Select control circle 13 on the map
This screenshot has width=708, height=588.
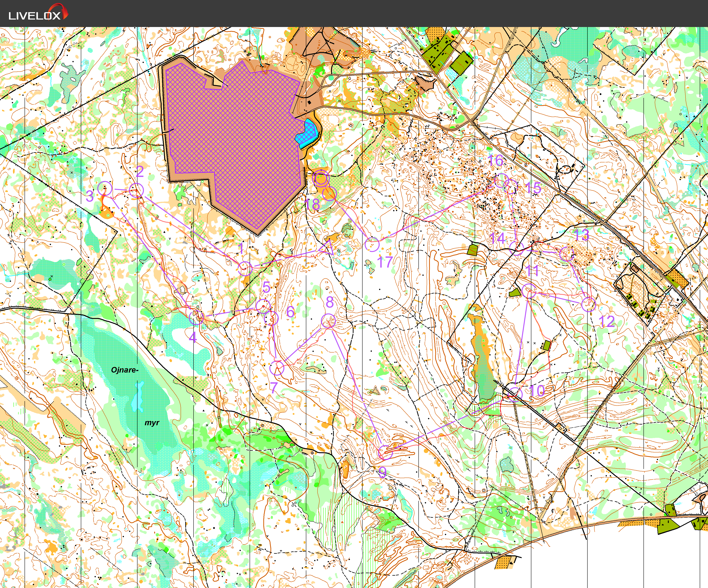tap(567, 254)
